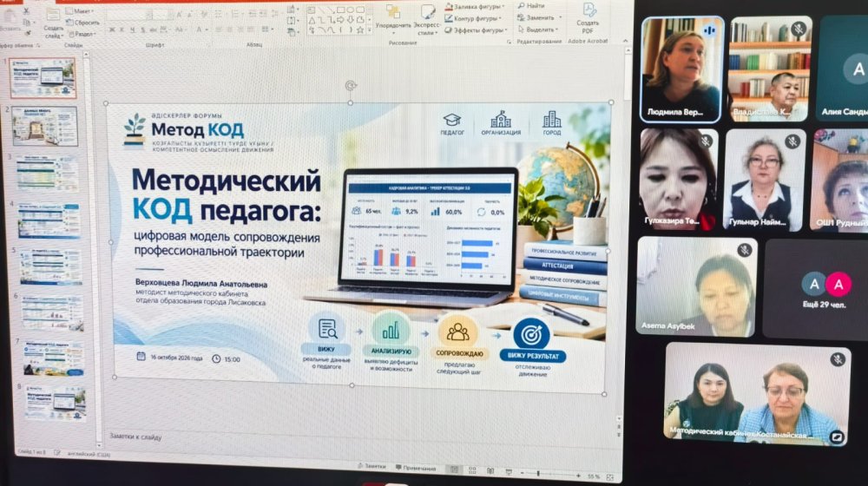Click the Find (Найти) magnifier button
This screenshot has height=486, width=868.
(x=531, y=5)
